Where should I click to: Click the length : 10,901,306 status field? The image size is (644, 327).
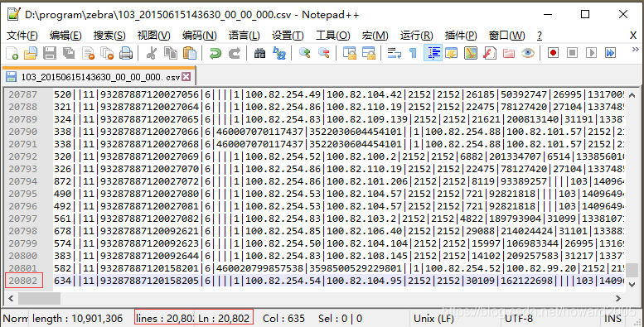coord(78,319)
